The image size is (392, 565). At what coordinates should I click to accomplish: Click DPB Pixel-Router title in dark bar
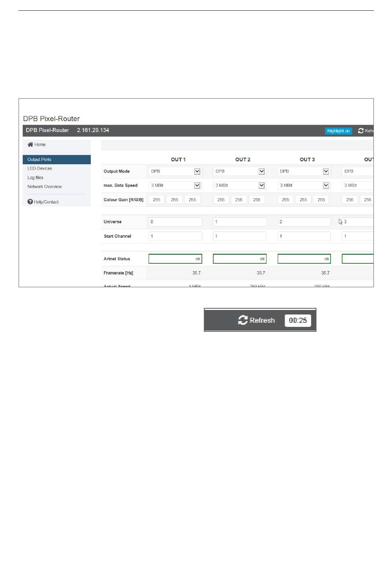click(47, 130)
